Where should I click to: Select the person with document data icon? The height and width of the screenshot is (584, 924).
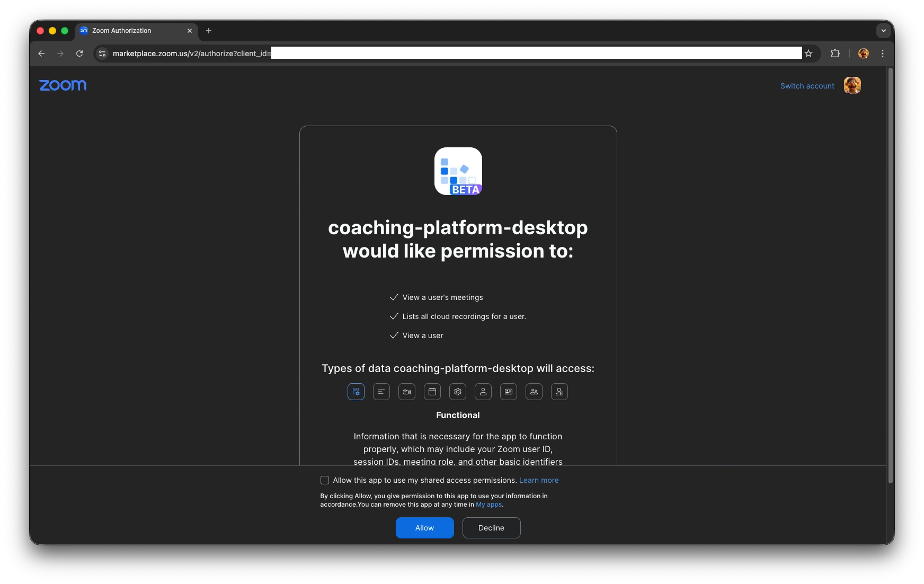coord(559,392)
